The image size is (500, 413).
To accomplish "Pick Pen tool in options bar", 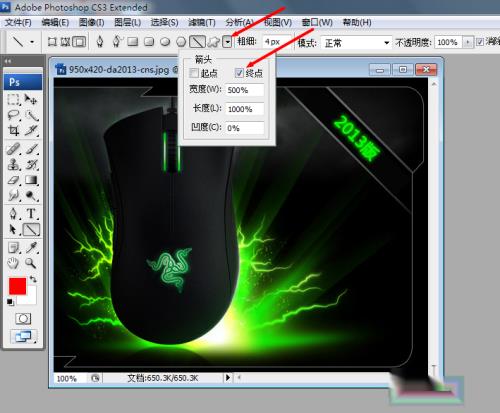I will coord(100,42).
